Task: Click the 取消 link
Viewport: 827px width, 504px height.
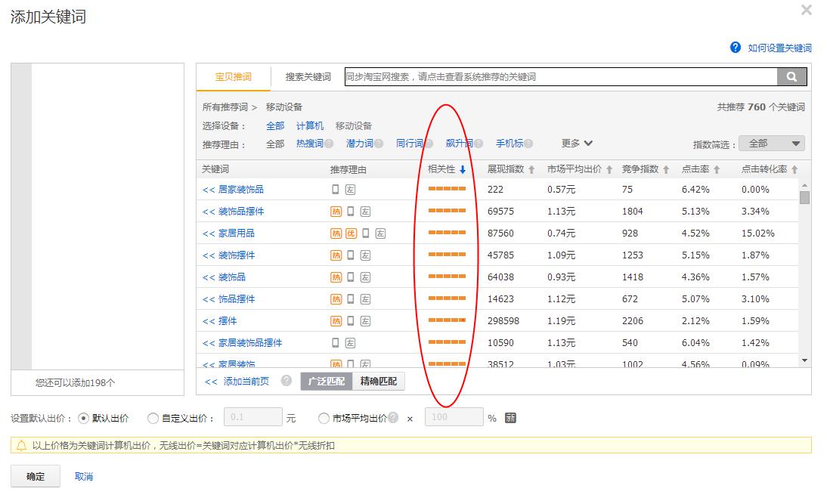Action: point(84,477)
